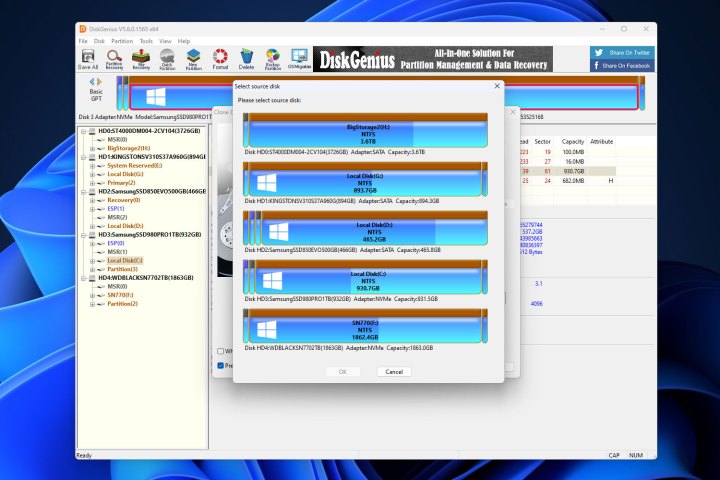Select ESP(1) under HD2 in tree
This screenshot has width=720, height=480.
(116, 209)
